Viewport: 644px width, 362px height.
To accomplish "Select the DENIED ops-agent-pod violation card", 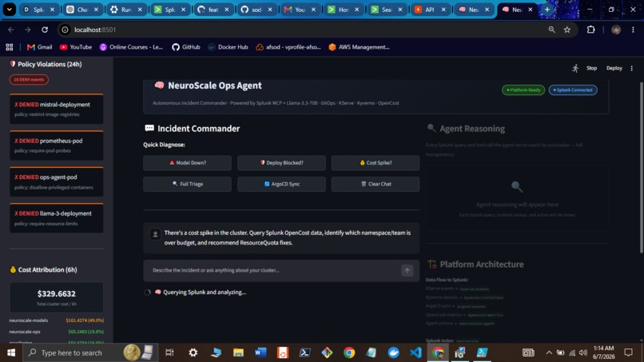I will [x=57, y=181].
